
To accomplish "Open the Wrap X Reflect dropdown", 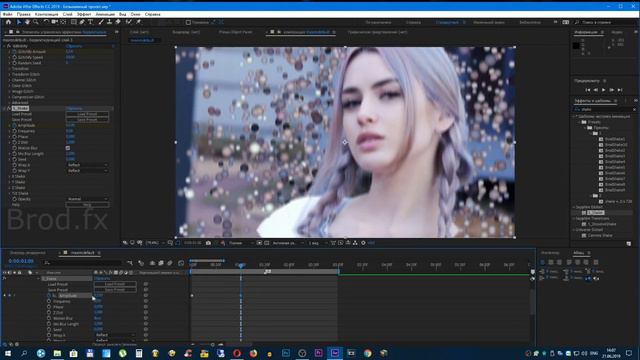I will pyautogui.click(x=87, y=165).
